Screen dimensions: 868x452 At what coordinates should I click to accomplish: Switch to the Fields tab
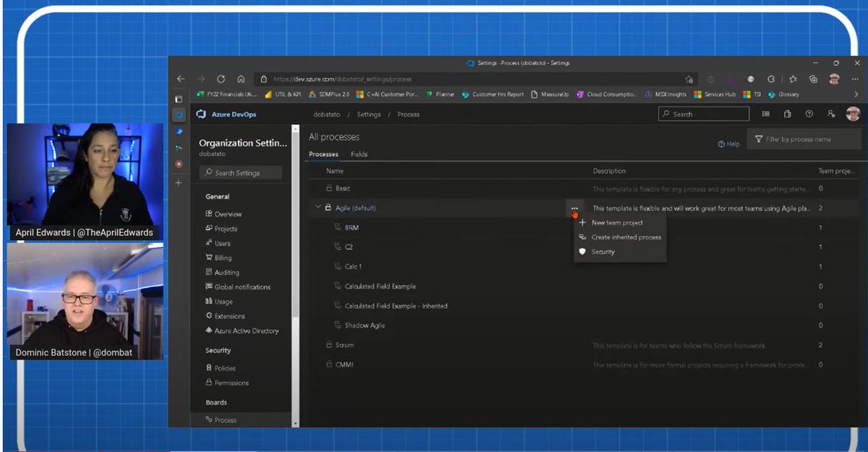pos(359,154)
